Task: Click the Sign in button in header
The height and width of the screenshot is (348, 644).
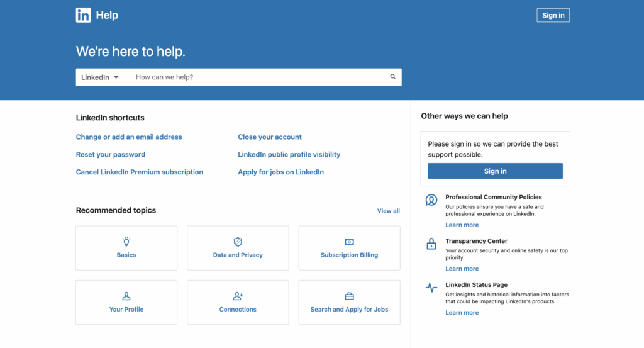Action: click(553, 15)
